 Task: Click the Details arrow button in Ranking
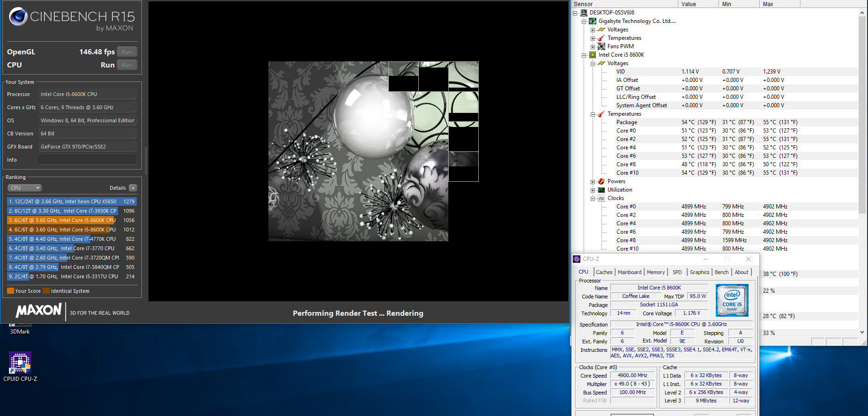pos(133,188)
